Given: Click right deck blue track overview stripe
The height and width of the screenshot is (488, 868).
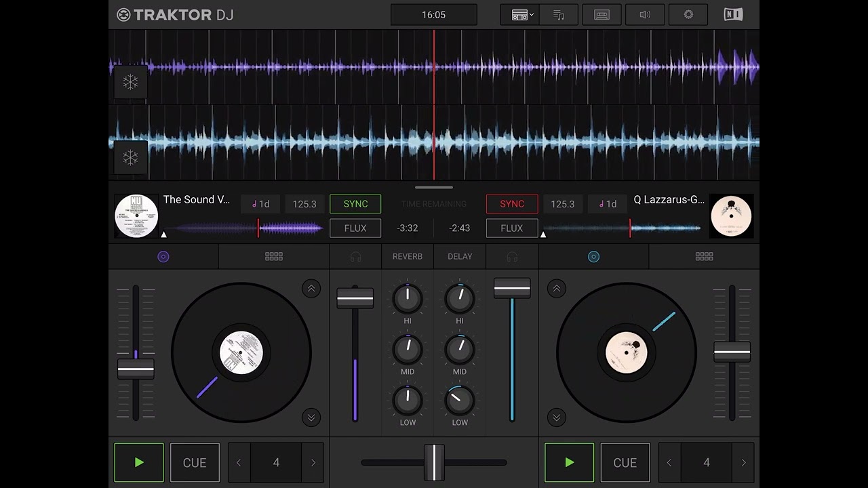Looking at the screenshot, I should [622, 228].
